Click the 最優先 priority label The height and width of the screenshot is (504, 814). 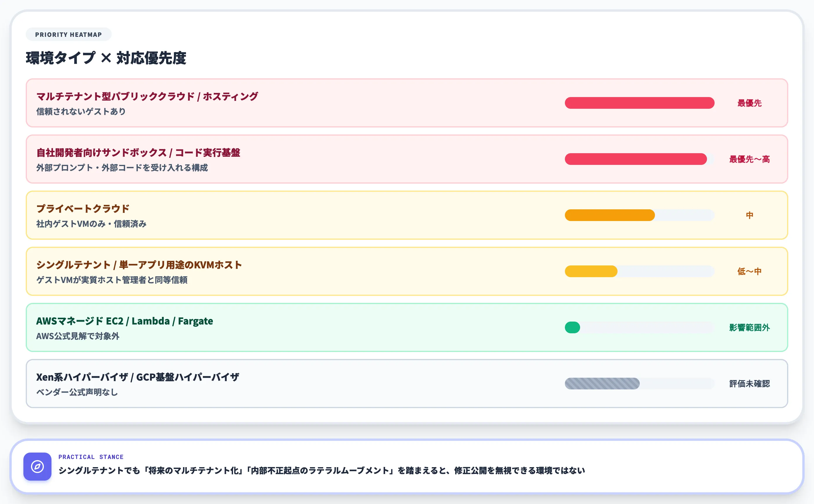[x=749, y=103]
